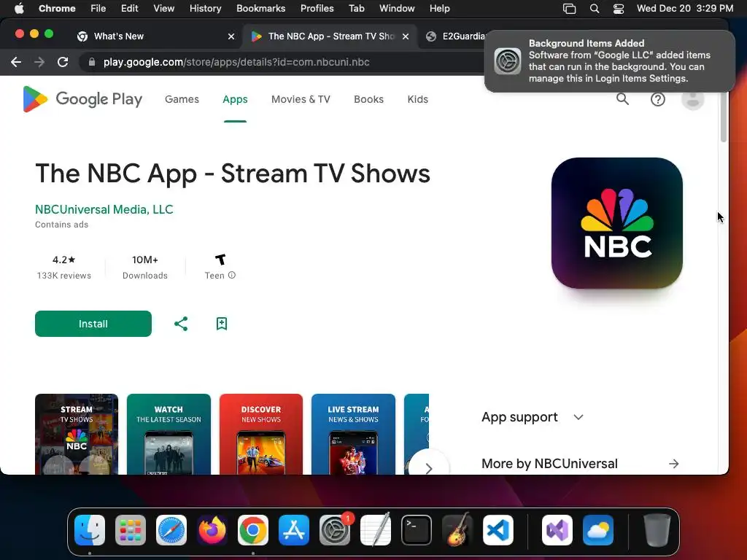This screenshot has width=747, height=560.
Task: Open the Movies & TV section
Action: pyautogui.click(x=301, y=99)
